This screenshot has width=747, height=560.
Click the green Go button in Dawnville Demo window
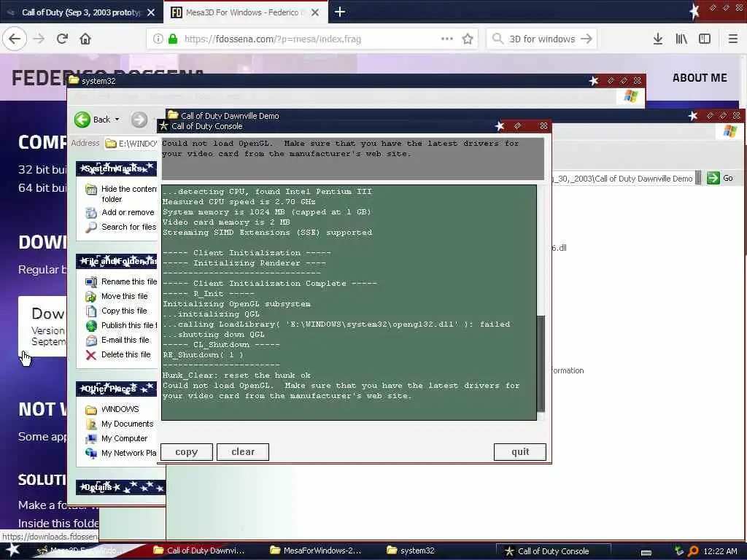coord(720,178)
